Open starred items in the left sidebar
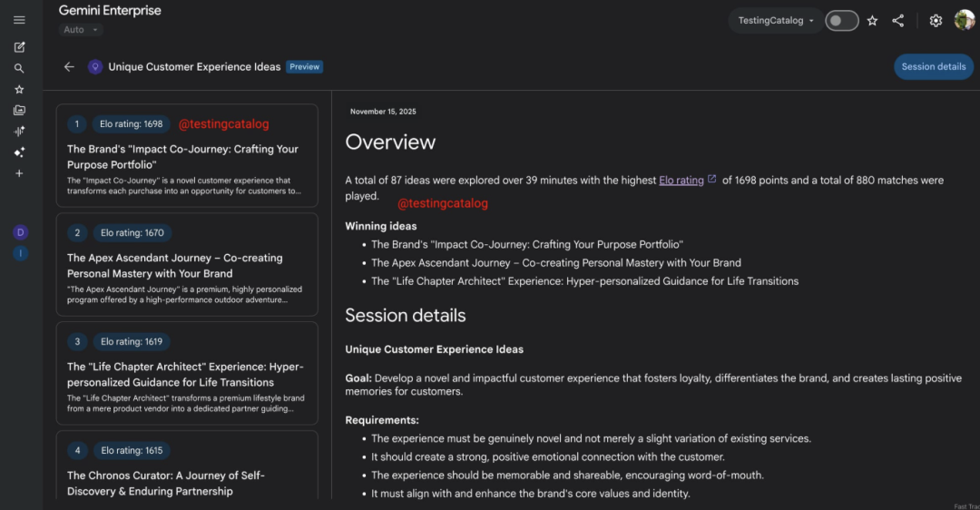This screenshot has width=980, height=510. tap(19, 90)
